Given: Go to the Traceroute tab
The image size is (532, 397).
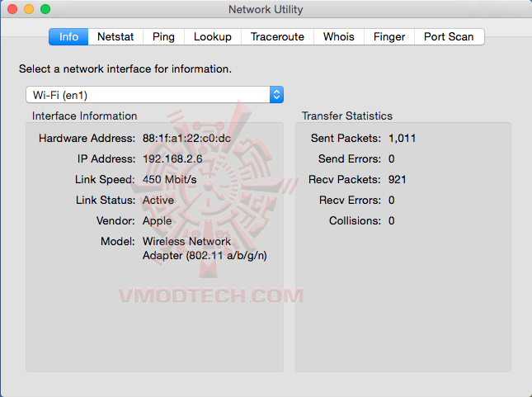Looking at the screenshot, I should [278, 37].
